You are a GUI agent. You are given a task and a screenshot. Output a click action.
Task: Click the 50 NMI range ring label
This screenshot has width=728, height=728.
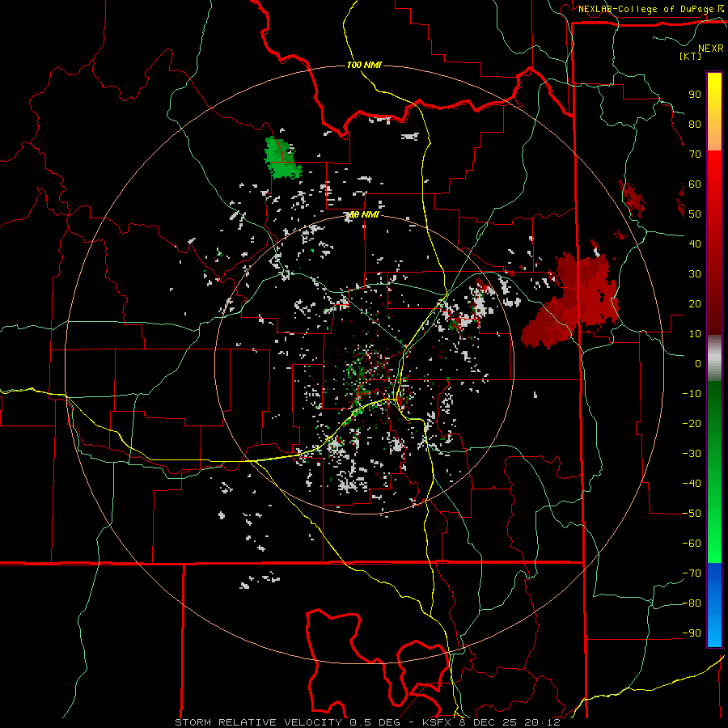pyautogui.click(x=364, y=214)
